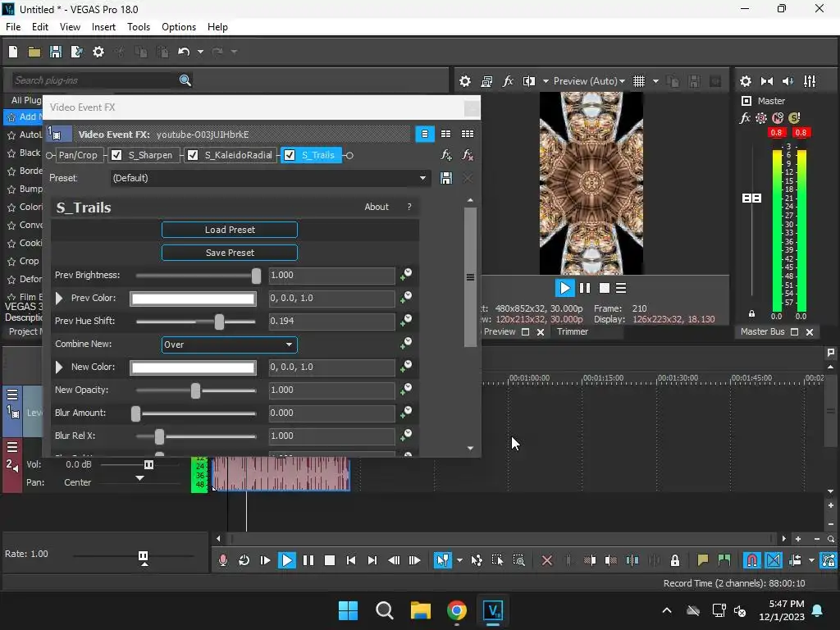This screenshot has width=840, height=630.
Task: Switch FX window to three-column grid layout
Action: [467, 134]
